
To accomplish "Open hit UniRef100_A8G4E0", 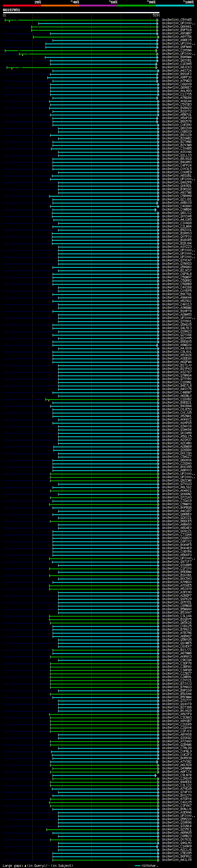I will (177, 528).
